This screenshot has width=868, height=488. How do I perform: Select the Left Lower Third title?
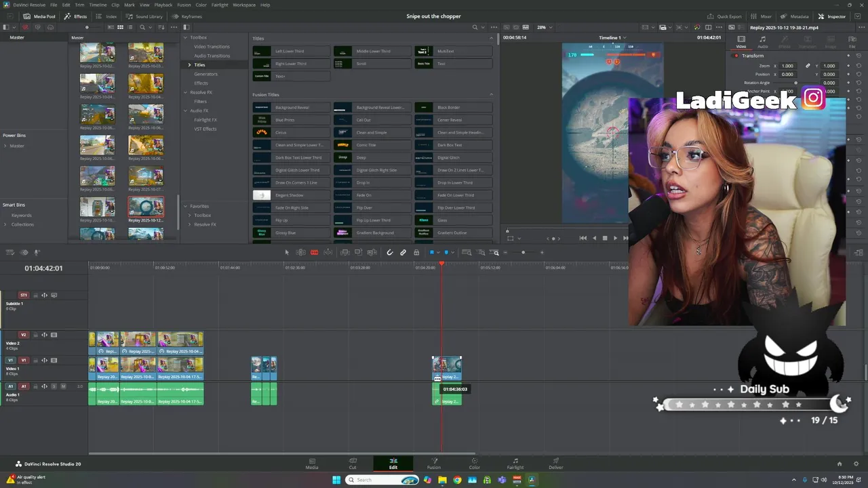click(291, 51)
